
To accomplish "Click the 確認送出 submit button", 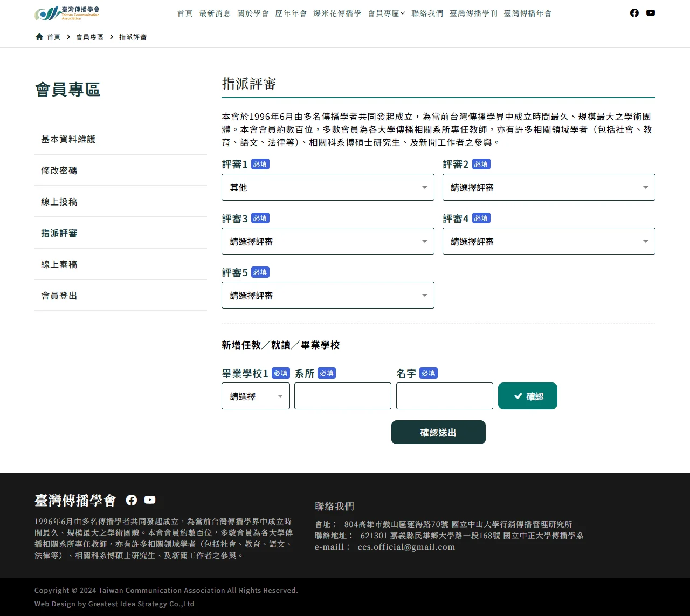I will point(438,432).
